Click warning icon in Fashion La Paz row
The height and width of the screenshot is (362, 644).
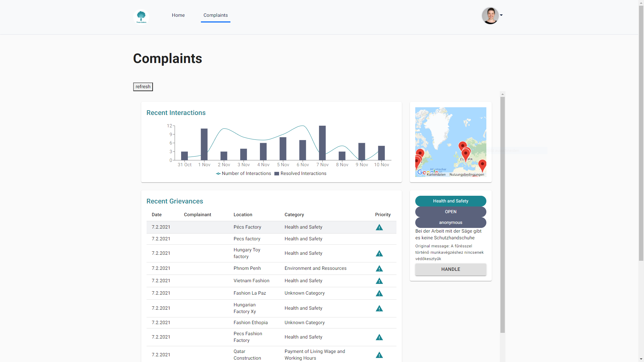pyautogui.click(x=379, y=294)
